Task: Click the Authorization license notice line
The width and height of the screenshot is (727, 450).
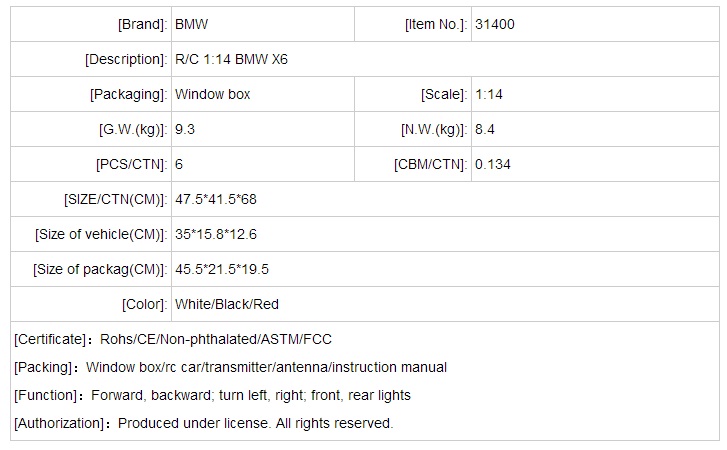Action: pyautogui.click(x=203, y=423)
